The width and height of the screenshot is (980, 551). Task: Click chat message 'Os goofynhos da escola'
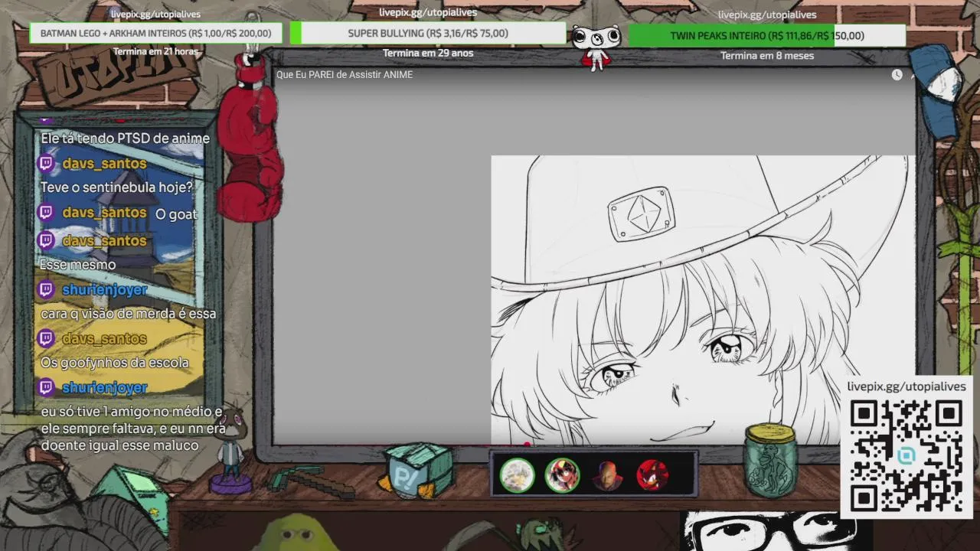[114, 363]
